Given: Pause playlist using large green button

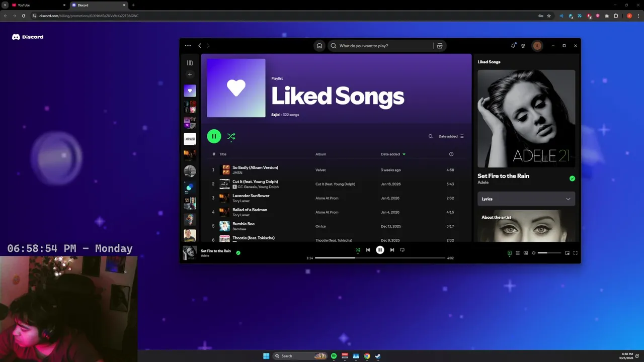Looking at the screenshot, I should pos(214,136).
